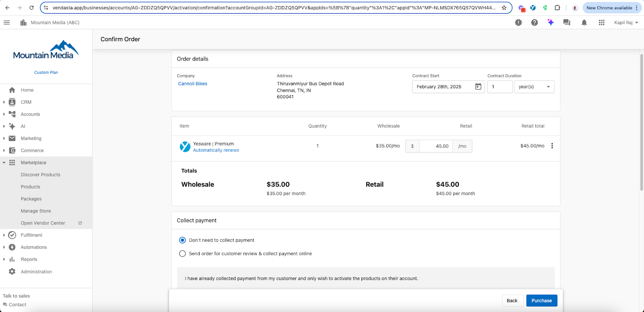The width and height of the screenshot is (644, 312).
Task: Click the Automatically renews link
Action: [x=216, y=150]
